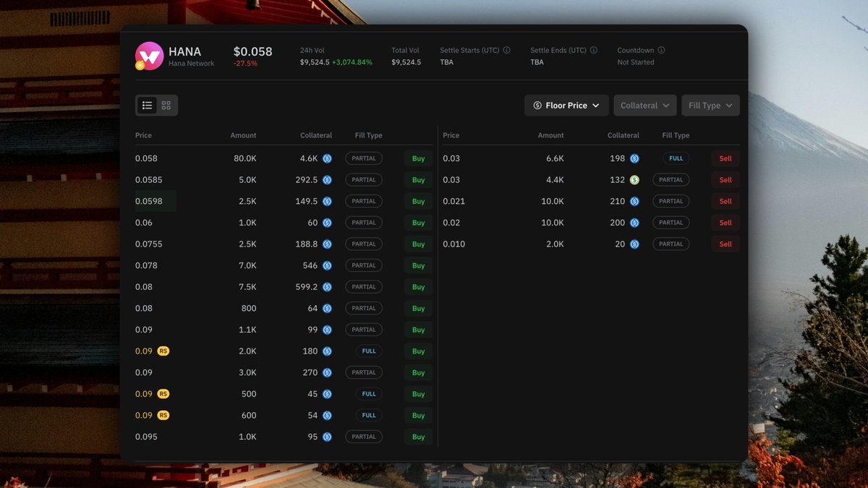The width and height of the screenshot is (868, 488).
Task: Click collateral coin icon beside 599.2
Action: click(x=327, y=287)
